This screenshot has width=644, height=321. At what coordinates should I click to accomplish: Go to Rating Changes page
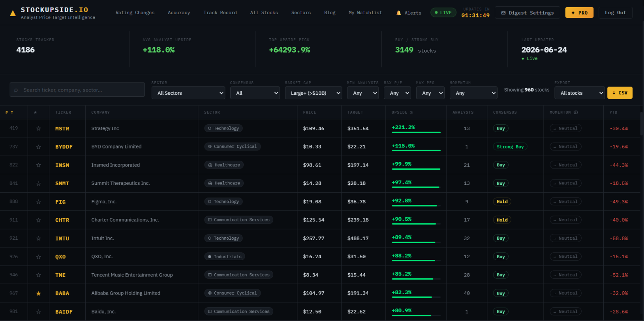coord(135,13)
